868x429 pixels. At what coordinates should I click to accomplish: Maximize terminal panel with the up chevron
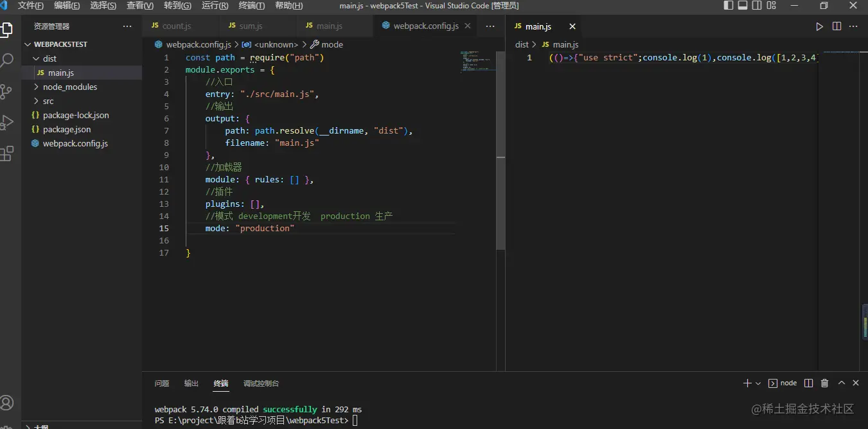(x=841, y=383)
